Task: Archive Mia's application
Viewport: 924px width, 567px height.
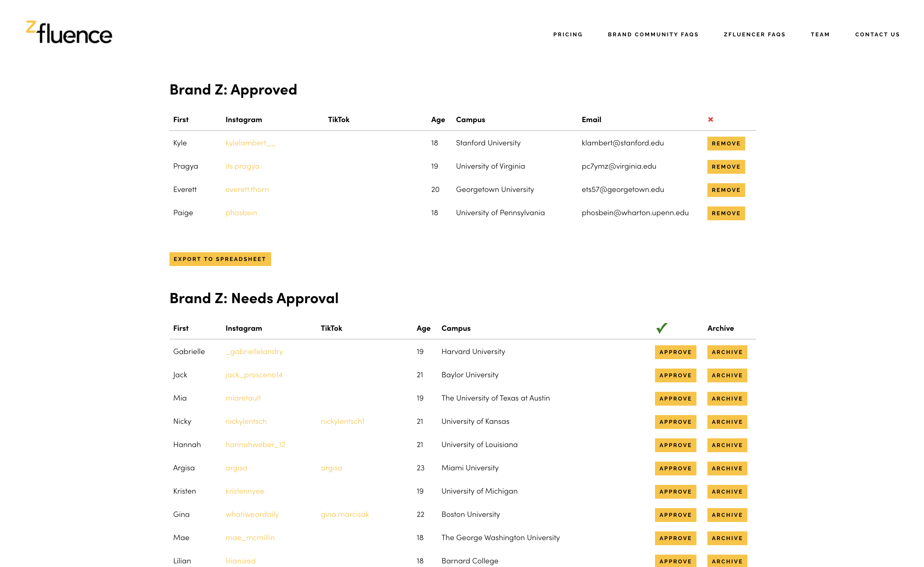Action: click(x=727, y=399)
